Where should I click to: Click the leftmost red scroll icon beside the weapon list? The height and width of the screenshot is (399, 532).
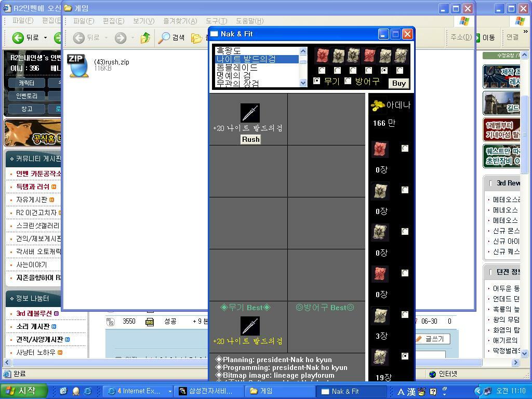coord(322,56)
